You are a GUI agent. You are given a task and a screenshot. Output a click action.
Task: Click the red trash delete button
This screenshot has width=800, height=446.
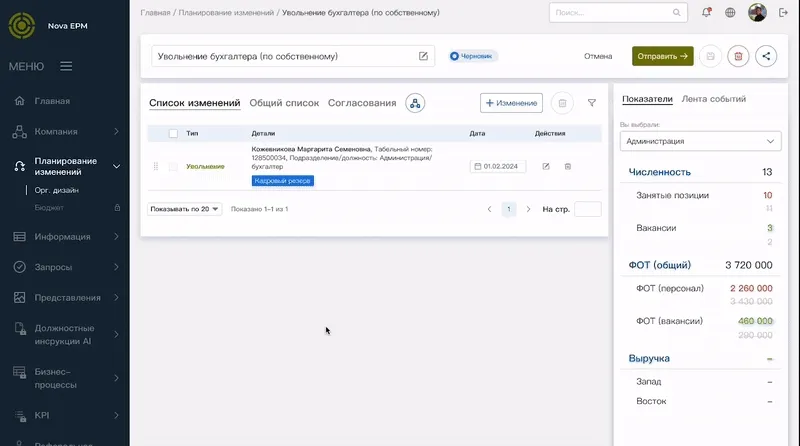(738, 56)
